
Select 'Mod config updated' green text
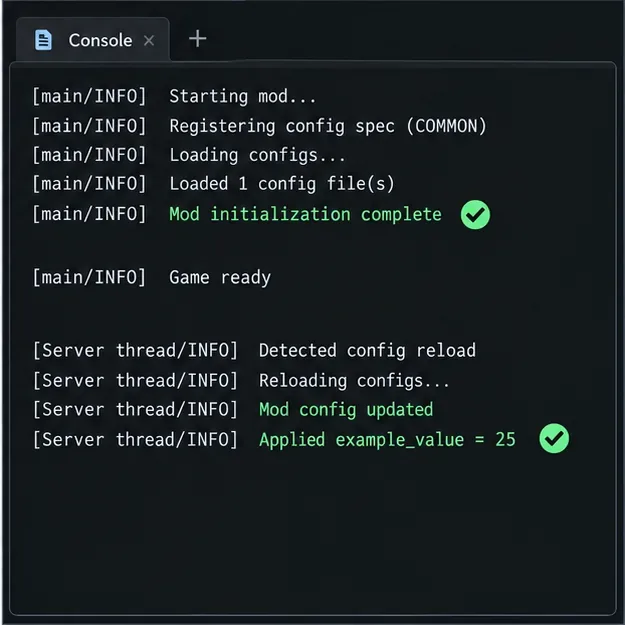click(x=346, y=410)
